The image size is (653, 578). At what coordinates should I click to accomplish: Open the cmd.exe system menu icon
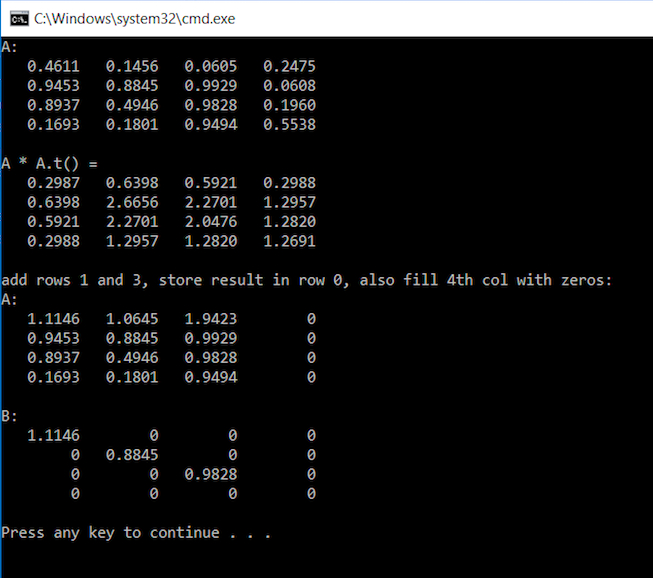tap(19, 19)
